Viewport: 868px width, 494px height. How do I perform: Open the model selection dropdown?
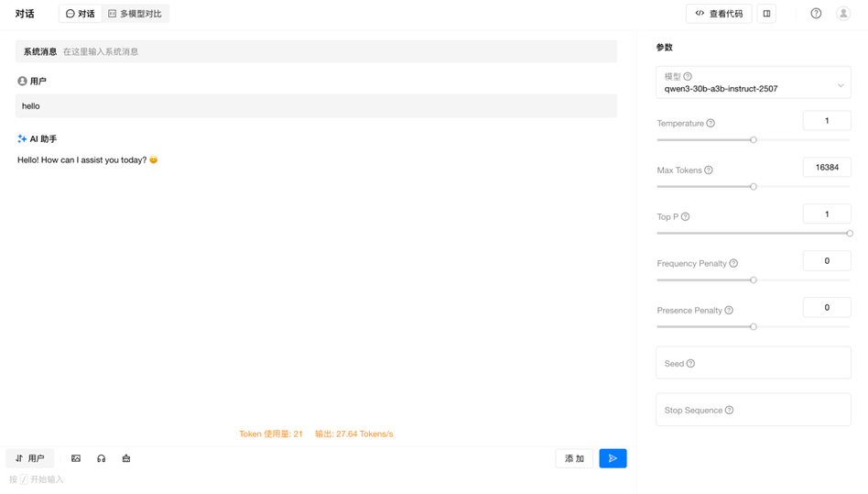coord(754,82)
